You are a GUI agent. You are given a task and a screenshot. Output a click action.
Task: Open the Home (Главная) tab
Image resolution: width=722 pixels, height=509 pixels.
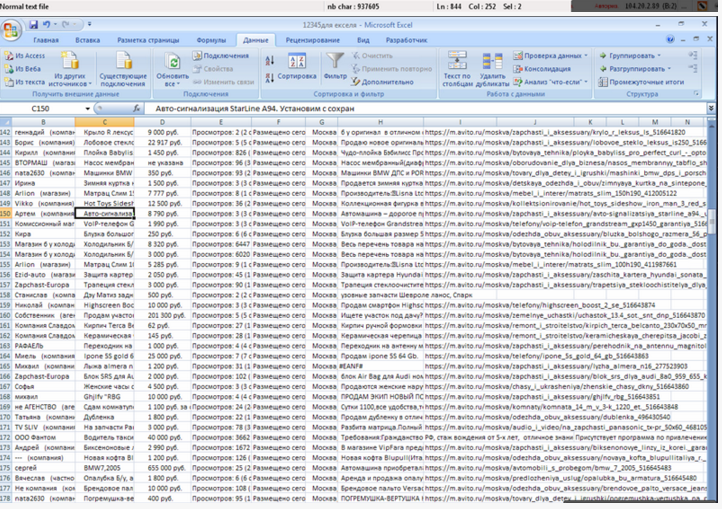pyautogui.click(x=46, y=40)
